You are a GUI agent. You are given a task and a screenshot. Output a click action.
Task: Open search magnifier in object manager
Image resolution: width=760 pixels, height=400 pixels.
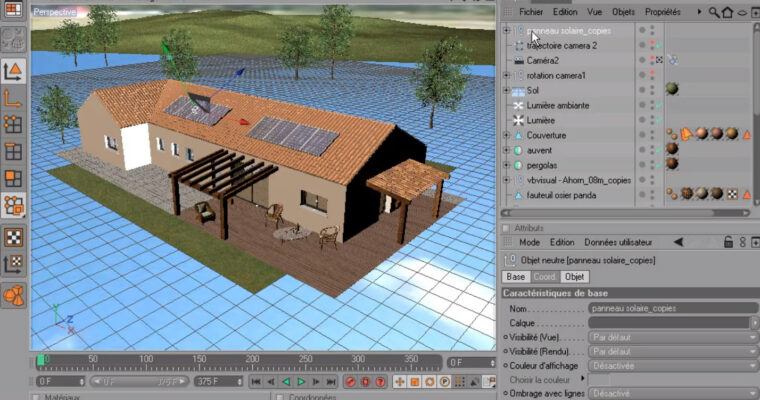click(x=714, y=12)
